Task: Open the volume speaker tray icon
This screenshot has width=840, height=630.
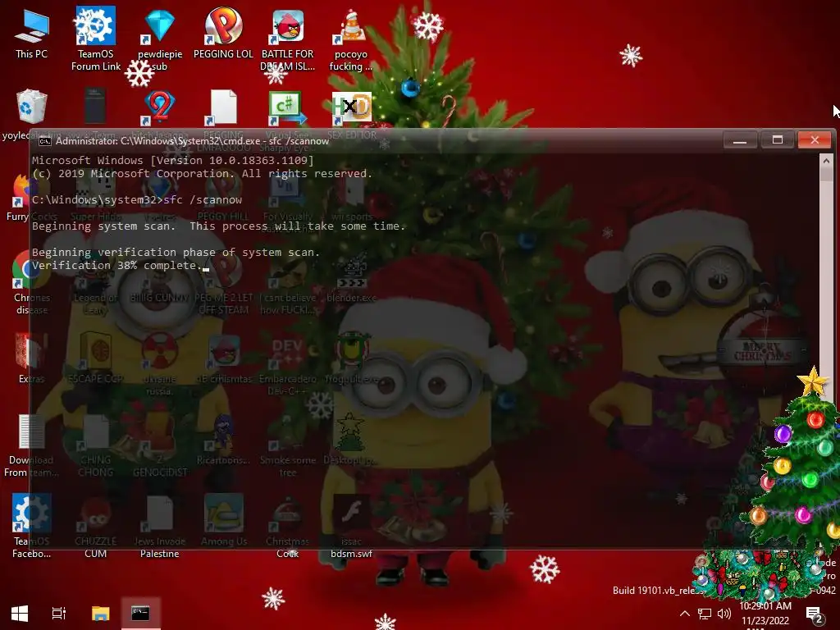Action: click(x=724, y=614)
